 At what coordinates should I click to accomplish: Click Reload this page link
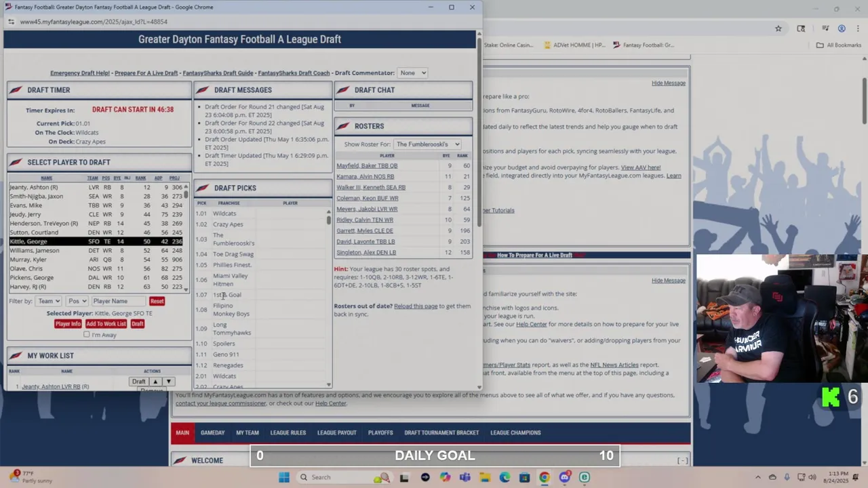(416, 306)
